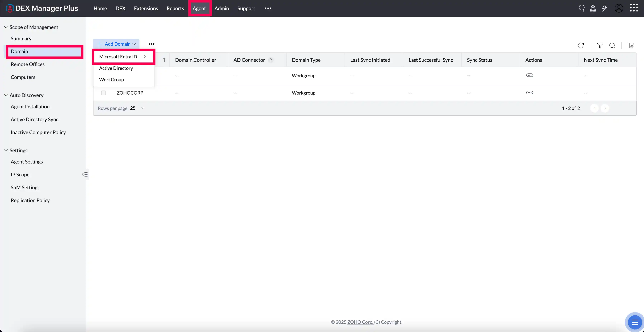Click the more options ellipsis in top navigation

click(x=268, y=8)
